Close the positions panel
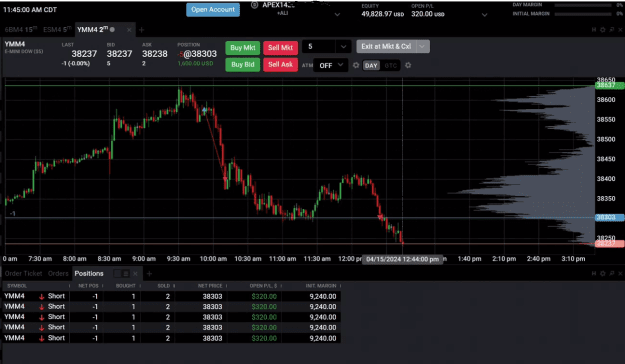625x364 pixels. click(x=620, y=273)
